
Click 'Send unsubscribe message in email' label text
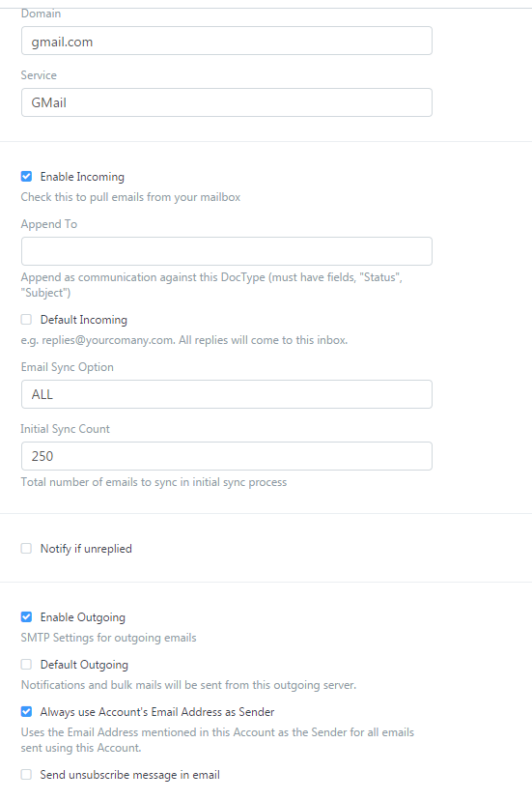click(130, 775)
